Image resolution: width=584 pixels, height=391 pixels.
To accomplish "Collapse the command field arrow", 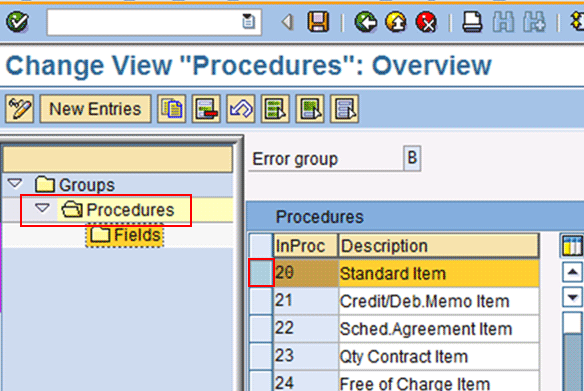I will (287, 22).
